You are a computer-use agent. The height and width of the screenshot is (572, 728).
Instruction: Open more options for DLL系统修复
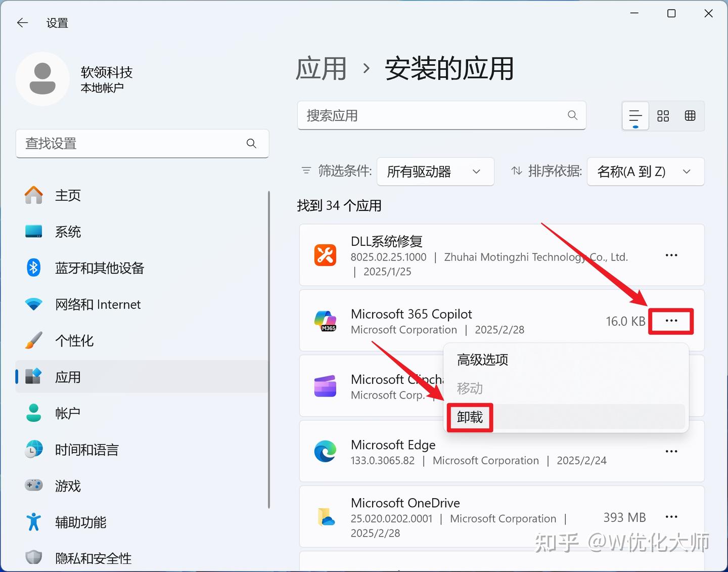click(671, 255)
